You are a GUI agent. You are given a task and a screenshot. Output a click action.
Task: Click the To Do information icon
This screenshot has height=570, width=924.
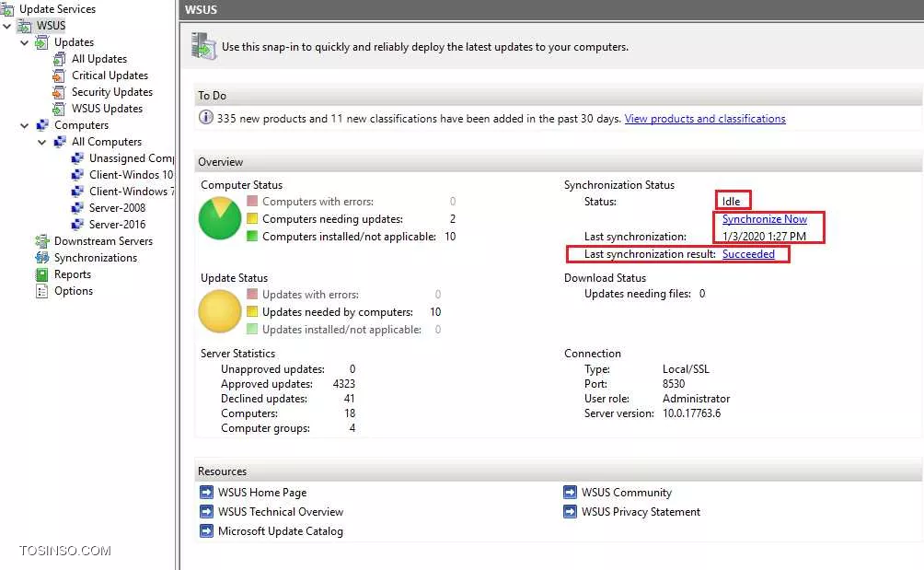pyautogui.click(x=205, y=117)
